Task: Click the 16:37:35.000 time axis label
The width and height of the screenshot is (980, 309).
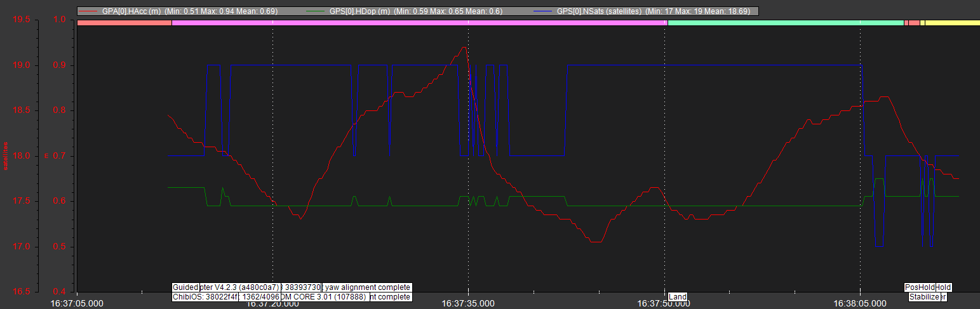Action: point(469,303)
